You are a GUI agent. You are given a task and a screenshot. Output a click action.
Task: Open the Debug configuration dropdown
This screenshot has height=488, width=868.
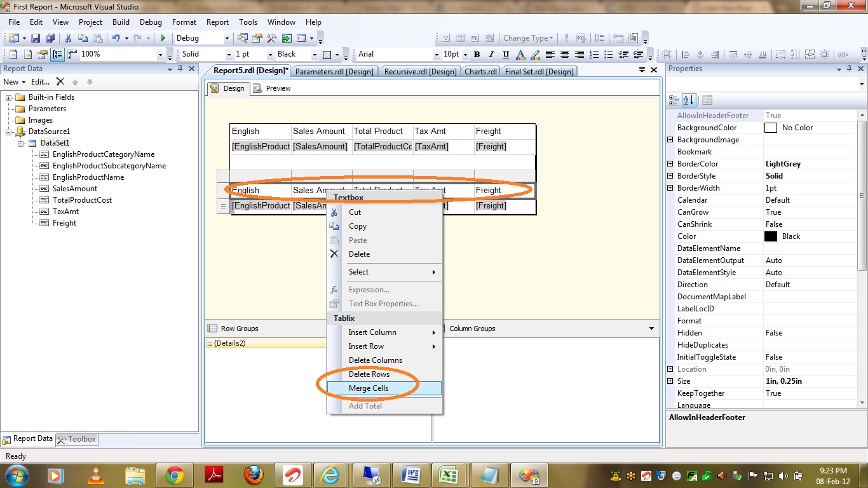pyautogui.click(x=227, y=38)
